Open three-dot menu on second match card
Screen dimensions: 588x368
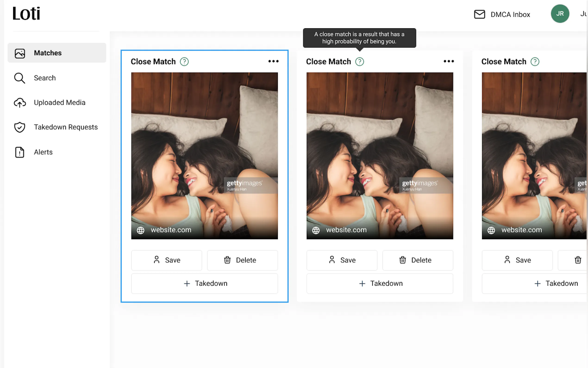pos(448,61)
